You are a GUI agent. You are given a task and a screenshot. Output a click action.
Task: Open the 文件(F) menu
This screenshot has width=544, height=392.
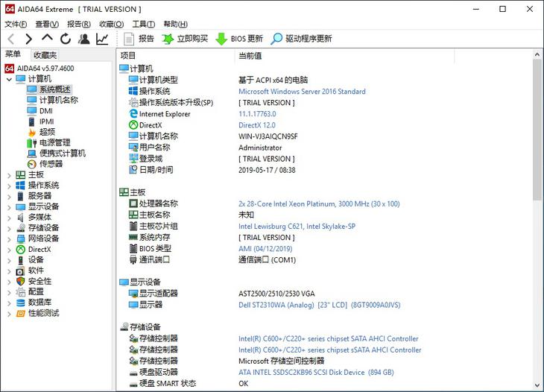click(16, 24)
